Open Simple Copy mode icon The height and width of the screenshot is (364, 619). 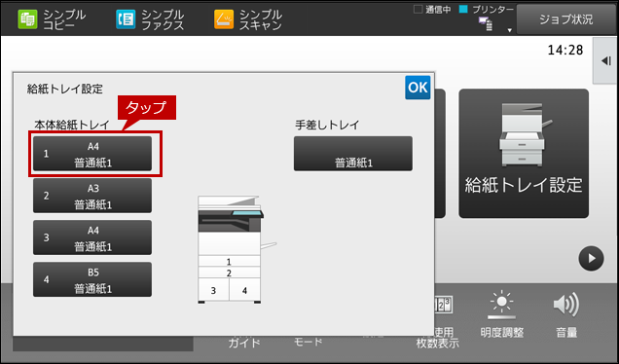pos(27,19)
